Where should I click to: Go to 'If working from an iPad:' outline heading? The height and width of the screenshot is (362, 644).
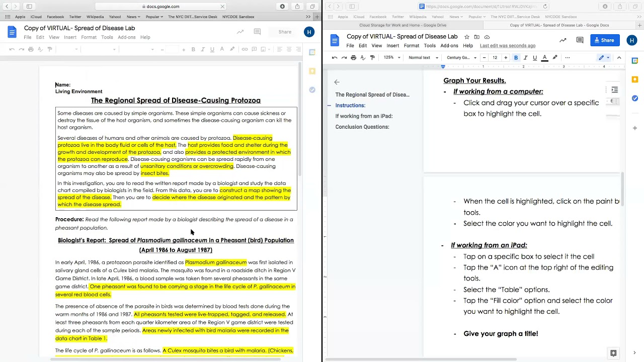pyautogui.click(x=364, y=116)
